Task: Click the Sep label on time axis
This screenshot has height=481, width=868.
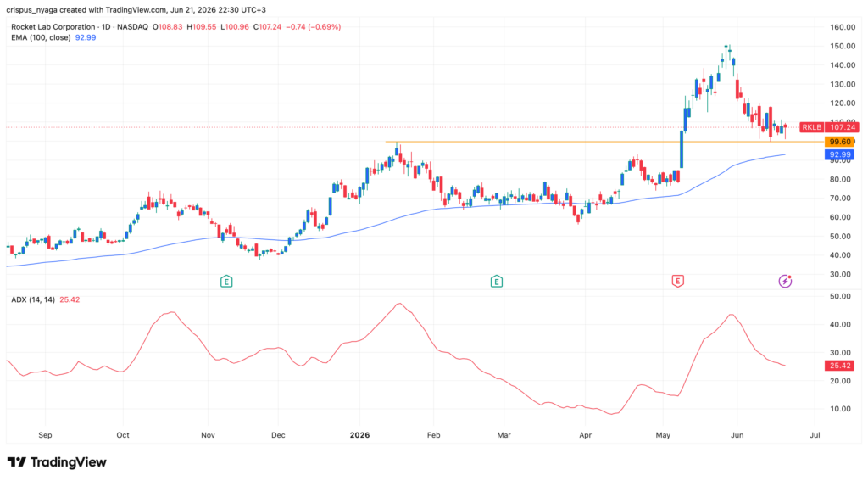Action: (46, 435)
